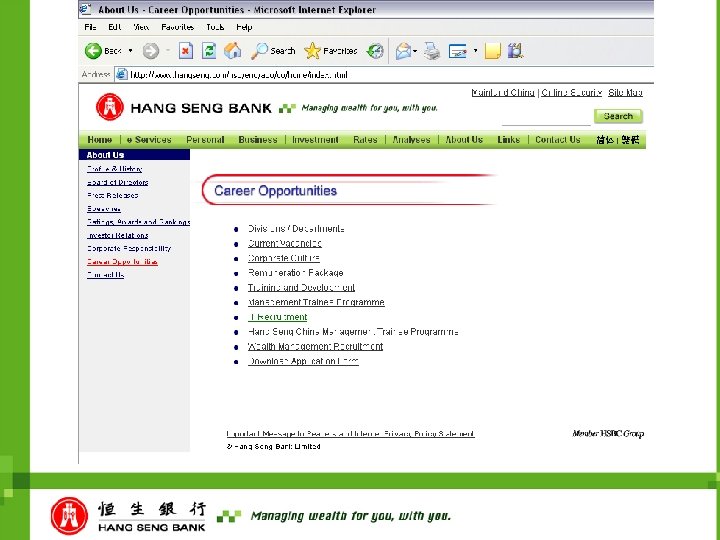Open Investor Relations sidebar link
The height and width of the screenshot is (540, 720).
click(118, 235)
